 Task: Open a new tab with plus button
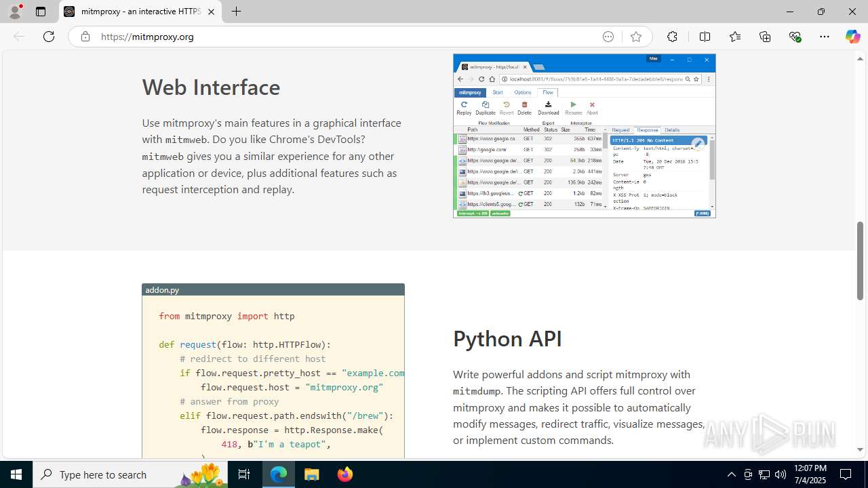coord(236,12)
